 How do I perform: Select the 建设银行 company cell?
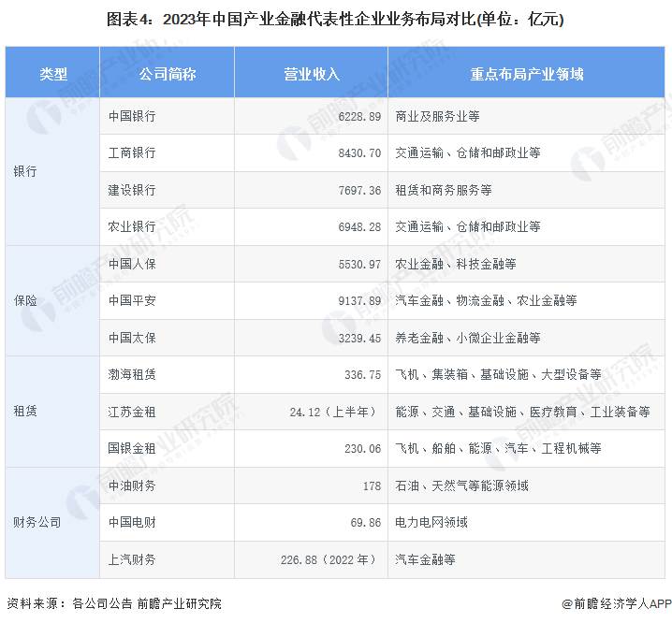coord(168,190)
